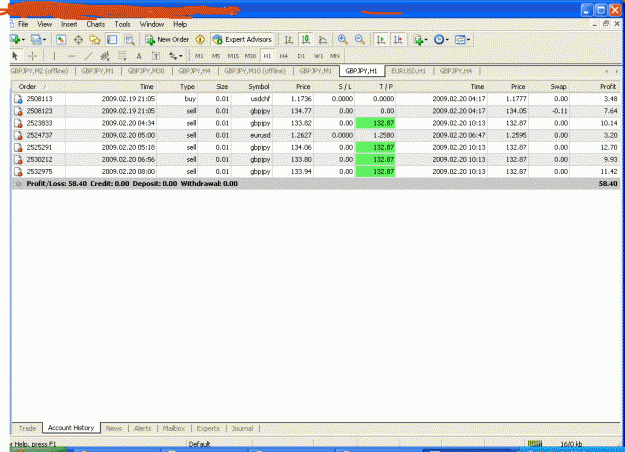Image resolution: width=625 pixels, height=452 pixels.
Task: Sort by the Swap column header
Action: 550,86
